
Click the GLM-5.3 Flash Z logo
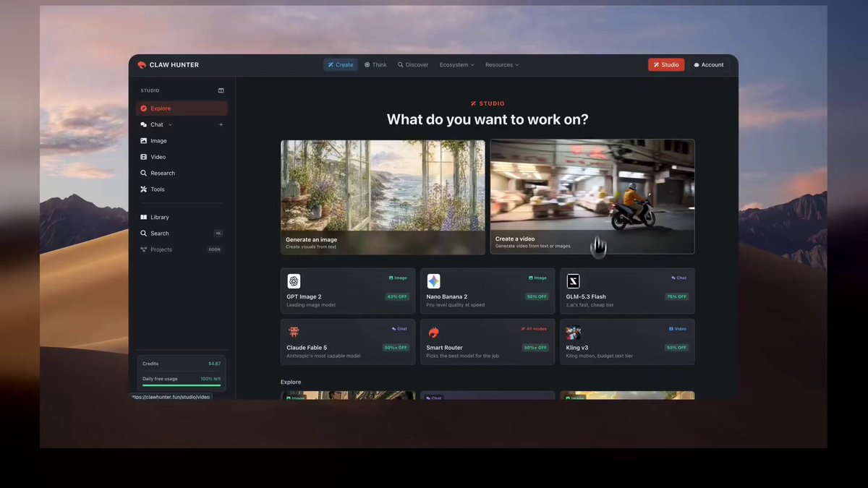pos(573,281)
